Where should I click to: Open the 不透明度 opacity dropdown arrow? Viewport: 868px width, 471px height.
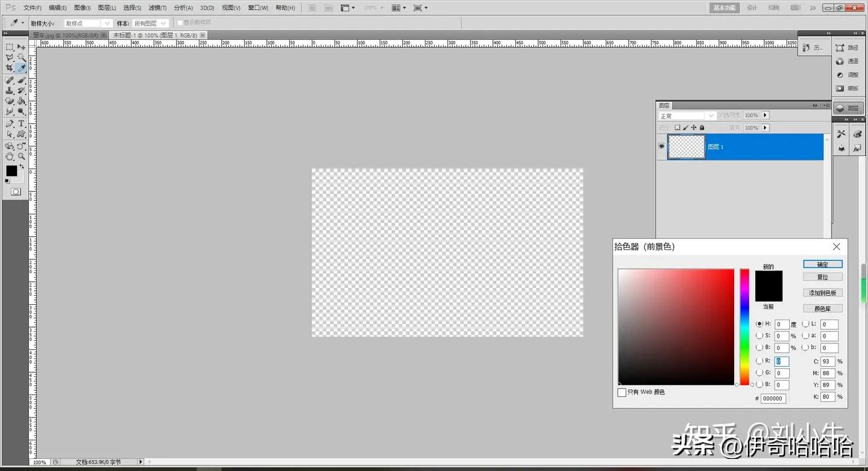764,115
